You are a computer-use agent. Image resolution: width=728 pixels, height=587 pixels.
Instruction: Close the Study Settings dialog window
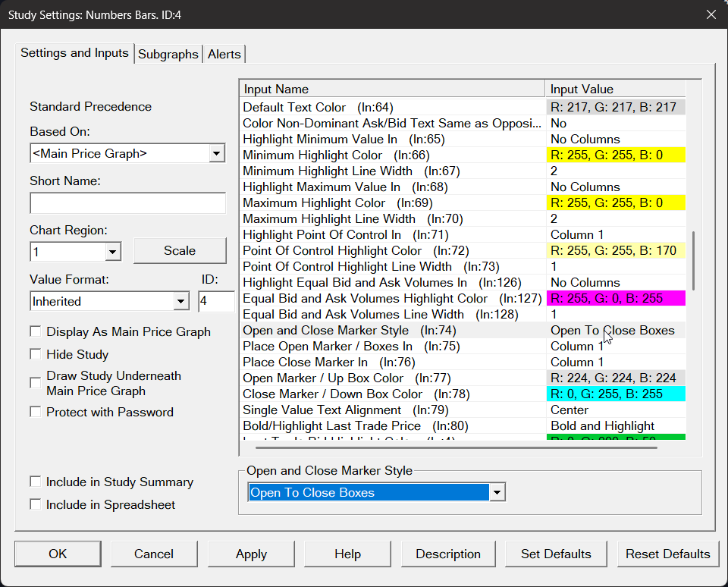click(711, 14)
